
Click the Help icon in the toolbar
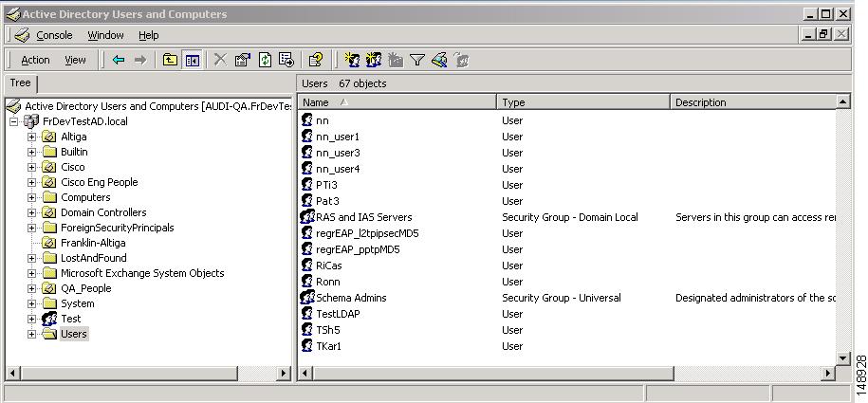[x=316, y=60]
